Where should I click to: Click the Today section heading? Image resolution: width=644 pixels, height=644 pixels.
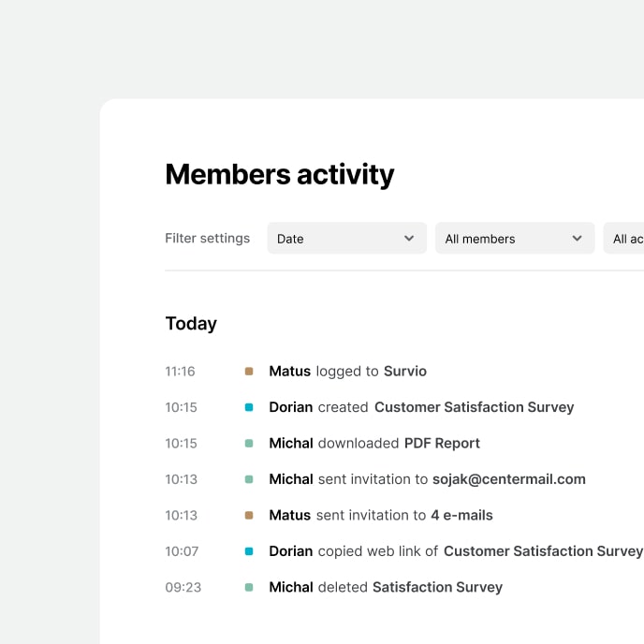point(191,324)
